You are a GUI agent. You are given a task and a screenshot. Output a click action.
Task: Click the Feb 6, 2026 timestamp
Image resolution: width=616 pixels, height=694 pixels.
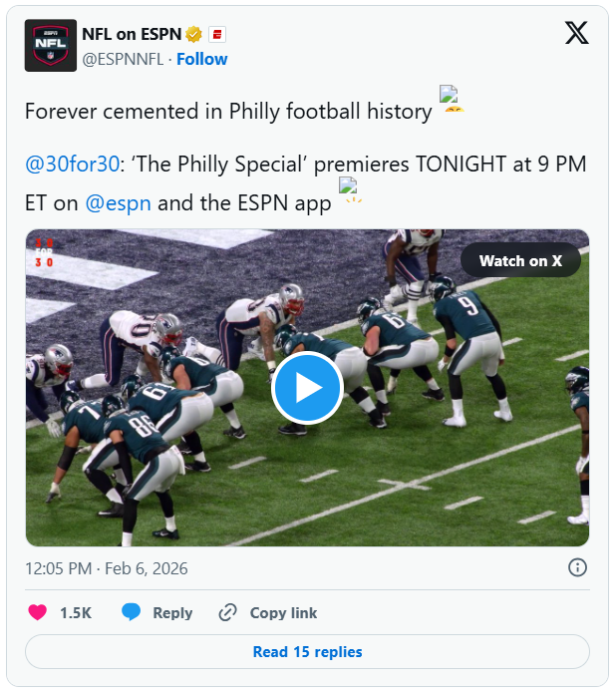click(107, 568)
